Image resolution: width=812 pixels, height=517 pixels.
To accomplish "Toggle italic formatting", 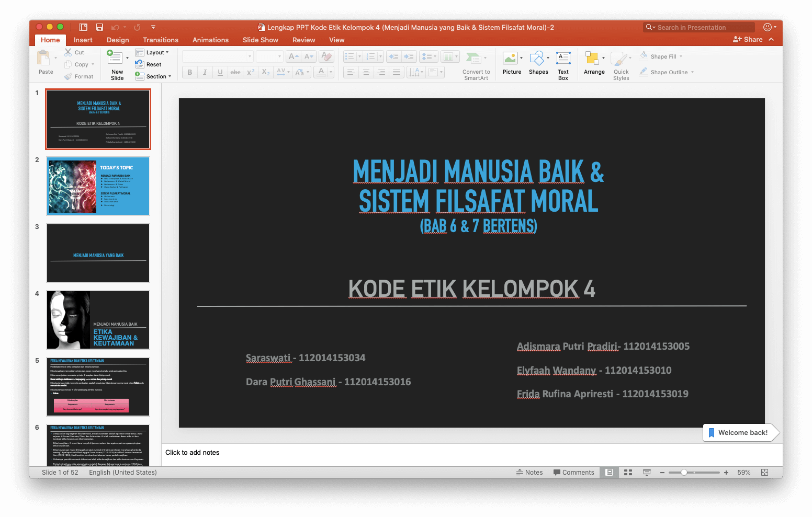I will (205, 72).
